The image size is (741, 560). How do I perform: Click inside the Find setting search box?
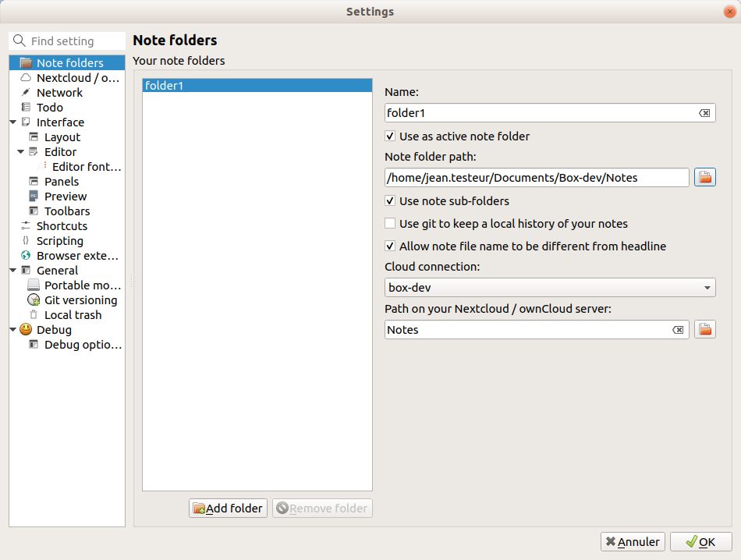pos(70,40)
